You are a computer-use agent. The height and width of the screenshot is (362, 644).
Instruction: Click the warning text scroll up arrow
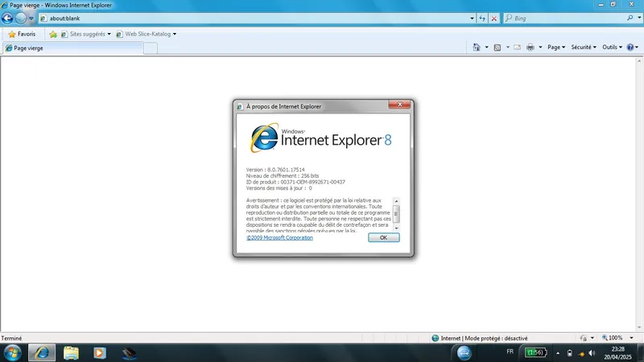point(396,201)
